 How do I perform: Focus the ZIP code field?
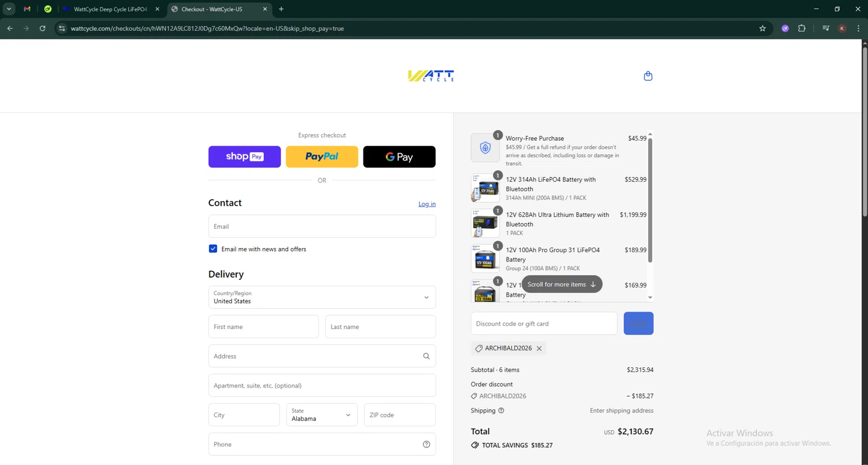pyautogui.click(x=399, y=415)
